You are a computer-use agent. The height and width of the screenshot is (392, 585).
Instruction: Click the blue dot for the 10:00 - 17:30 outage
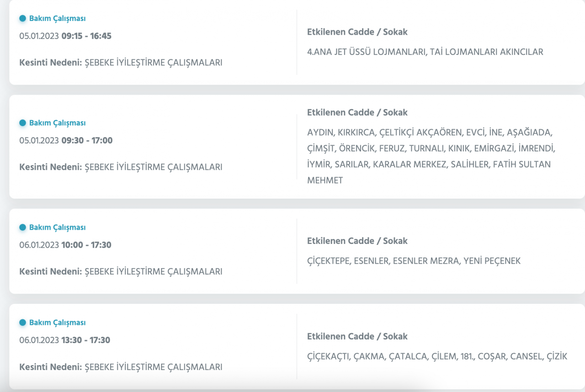coord(23,228)
